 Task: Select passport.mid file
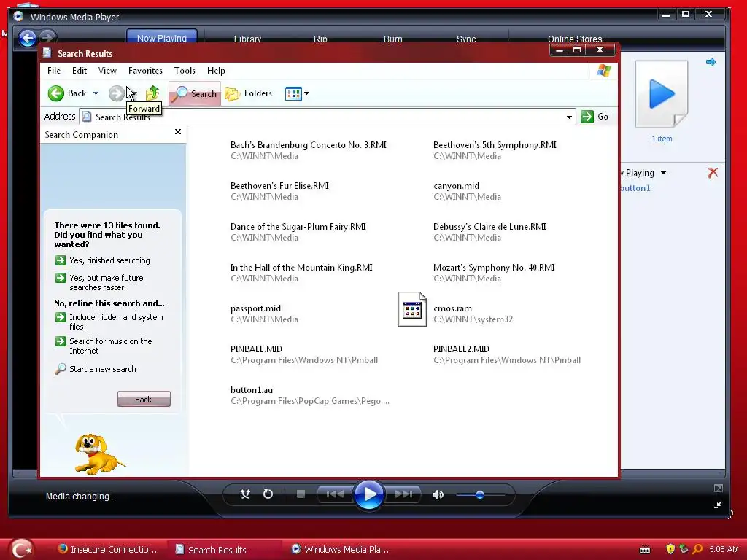tap(255, 308)
